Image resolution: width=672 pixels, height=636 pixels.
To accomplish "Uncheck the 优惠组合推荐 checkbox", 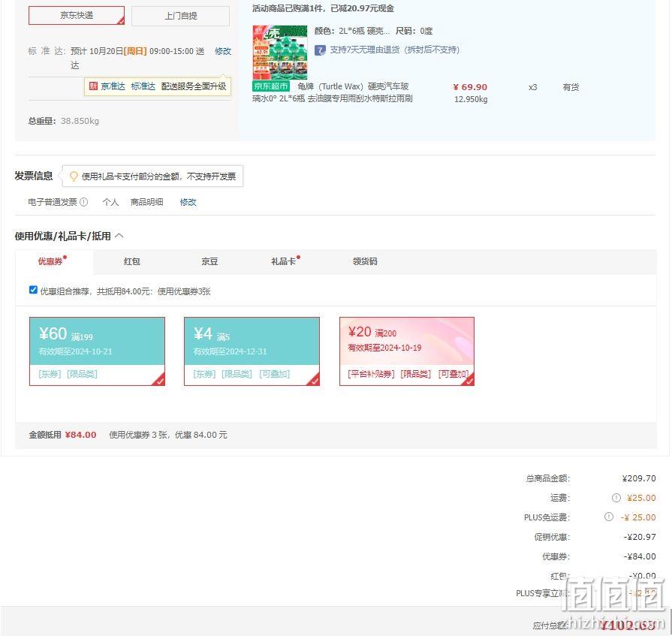I will (33, 290).
